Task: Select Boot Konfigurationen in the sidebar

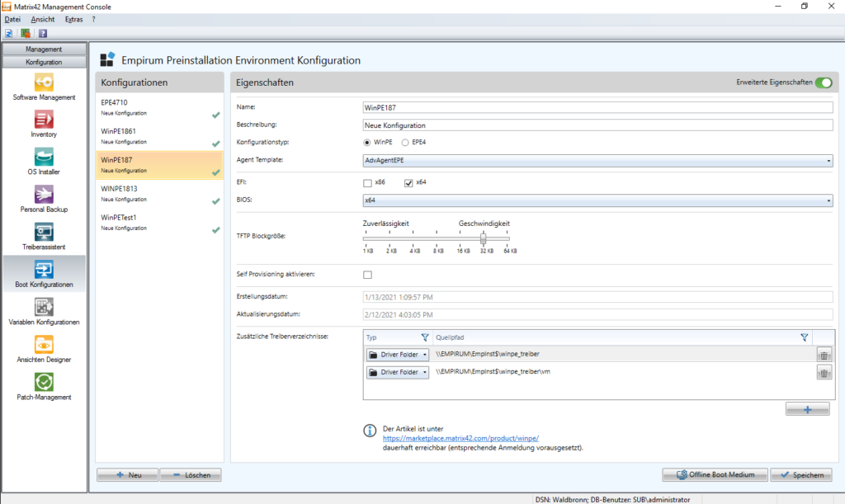Action: point(44,275)
